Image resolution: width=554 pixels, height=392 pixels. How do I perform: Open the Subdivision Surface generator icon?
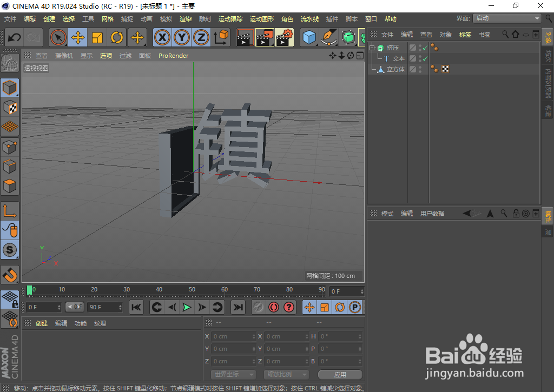pyautogui.click(x=348, y=37)
